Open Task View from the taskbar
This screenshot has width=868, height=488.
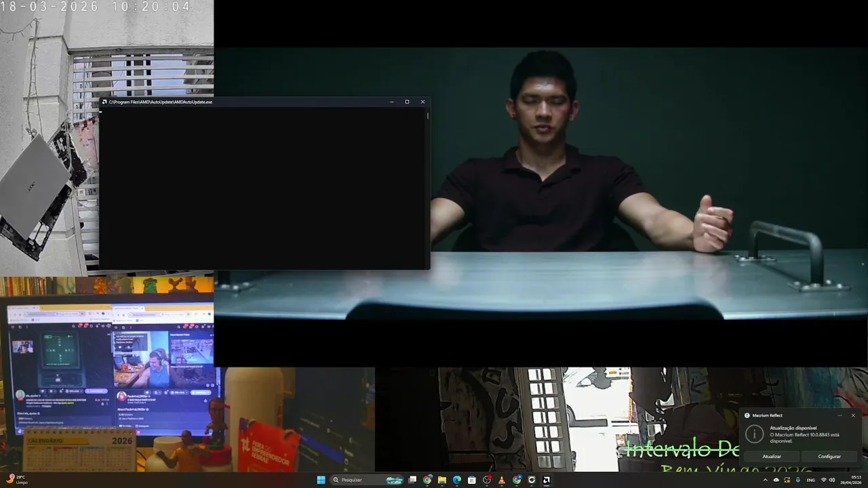[x=412, y=480]
